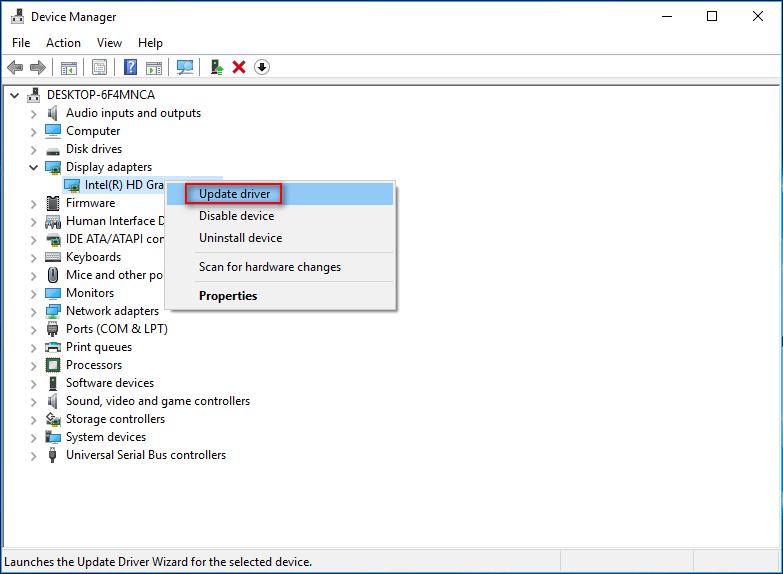Click the Update device driver toolbar icon
The height and width of the screenshot is (574, 783).
(216, 67)
